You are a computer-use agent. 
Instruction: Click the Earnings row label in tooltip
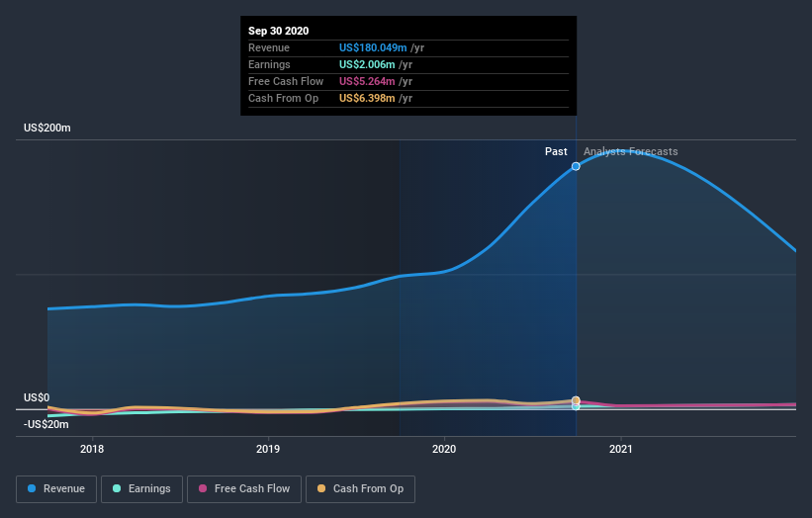[x=269, y=64]
